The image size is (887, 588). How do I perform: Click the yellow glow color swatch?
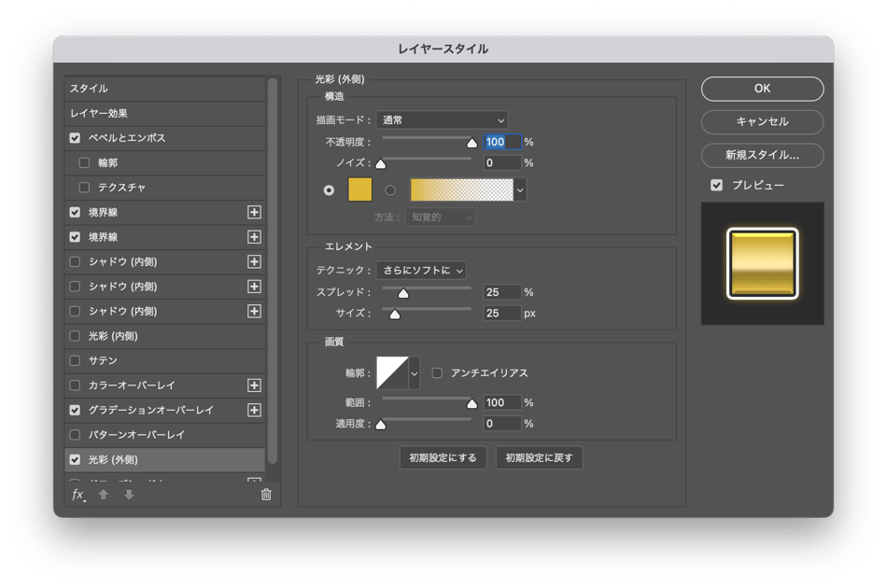tap(360, 189)
